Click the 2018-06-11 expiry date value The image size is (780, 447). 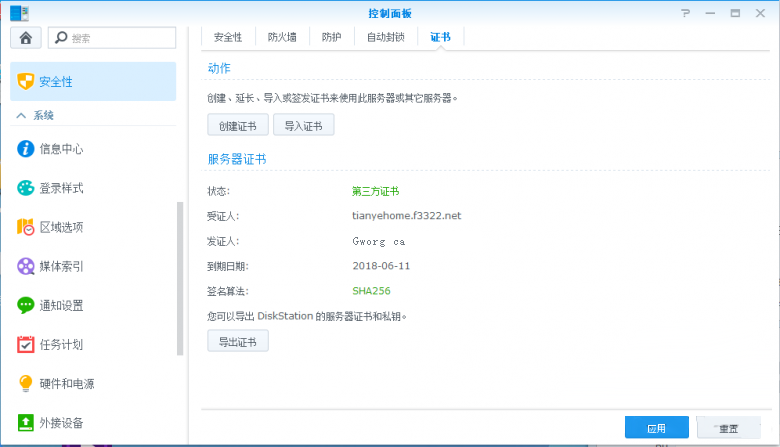click(x=381, y=266)
